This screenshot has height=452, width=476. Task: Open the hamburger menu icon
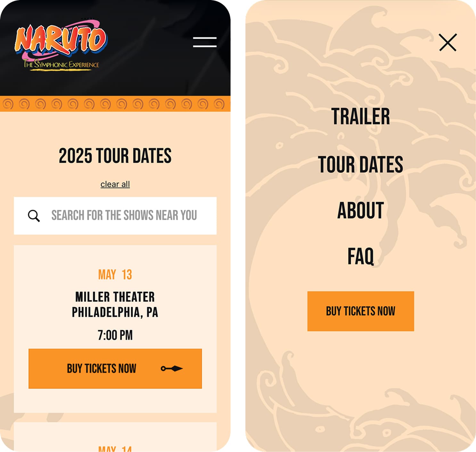click(205, 42)
